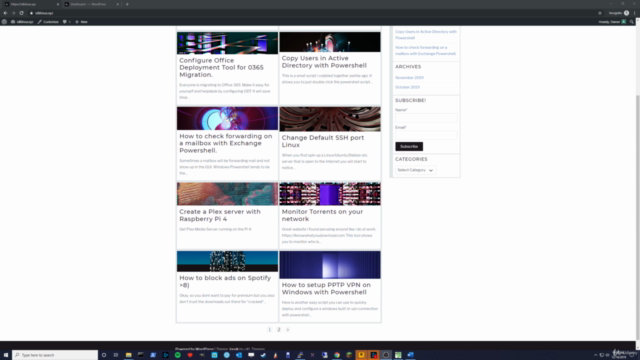Close the Dashboard WordPress tab
640x360 pixels.
pos(118,4)
